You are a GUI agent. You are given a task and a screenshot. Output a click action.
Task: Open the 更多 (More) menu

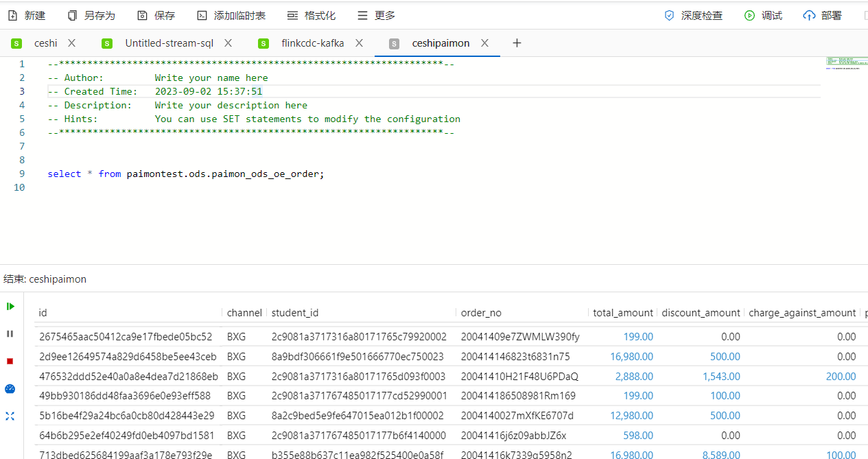pos(376,15)
